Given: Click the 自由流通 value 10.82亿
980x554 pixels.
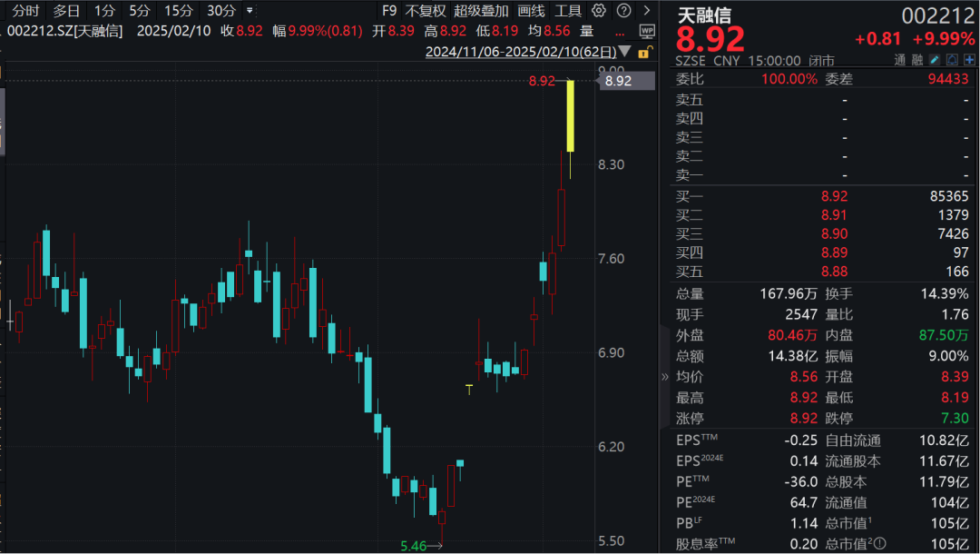Looking at the screenshot, I should (944, 440).
